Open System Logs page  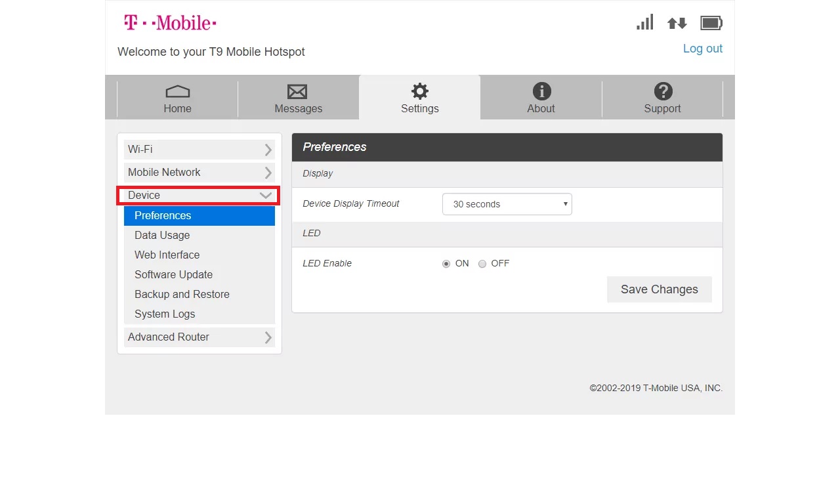[199, 314]
